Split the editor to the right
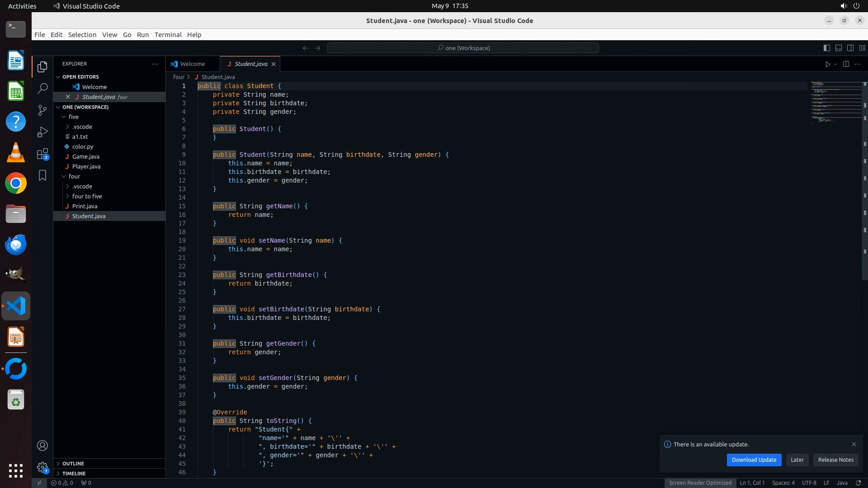This screenshot has width=868, height=488. [x=846, y=64]
